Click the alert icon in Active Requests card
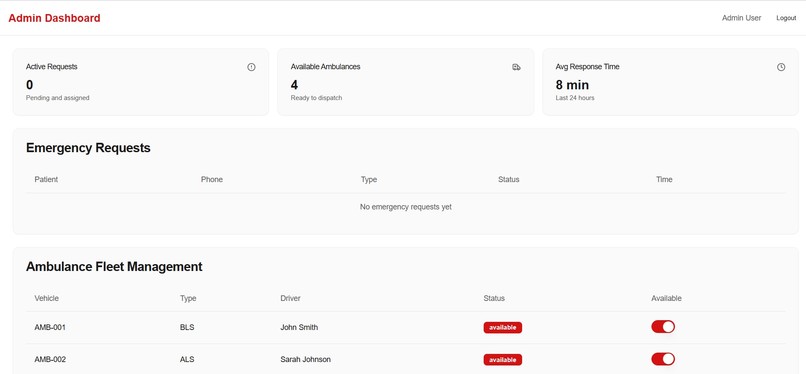Screen dimensions: 806x374 (x=251, y=67)
